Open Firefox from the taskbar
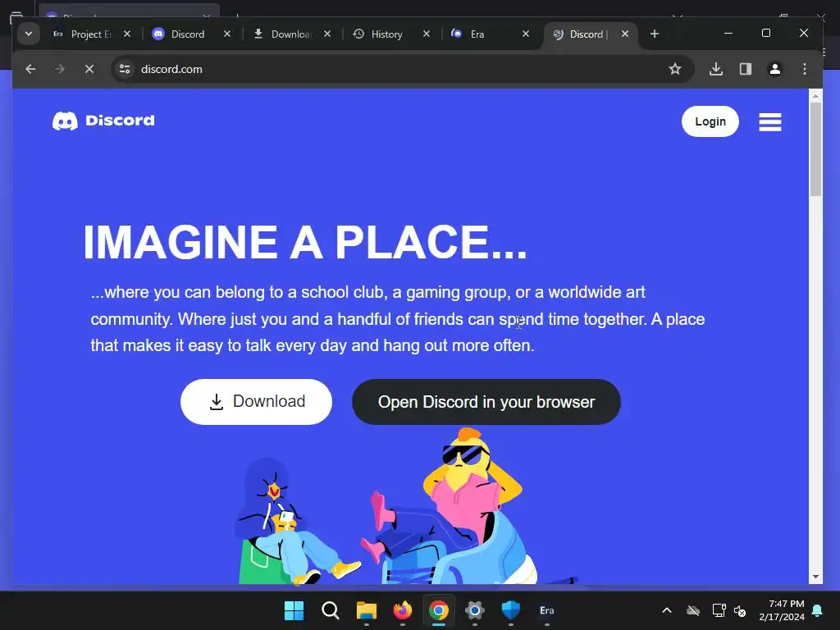The width and height of the screenshot is (840, 630). point(402,610)
